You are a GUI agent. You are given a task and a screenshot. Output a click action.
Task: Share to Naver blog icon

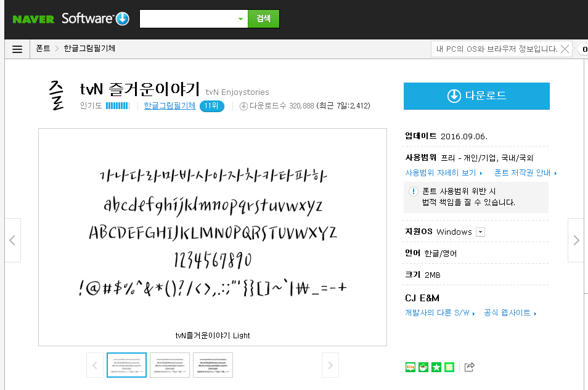(410, 367)
